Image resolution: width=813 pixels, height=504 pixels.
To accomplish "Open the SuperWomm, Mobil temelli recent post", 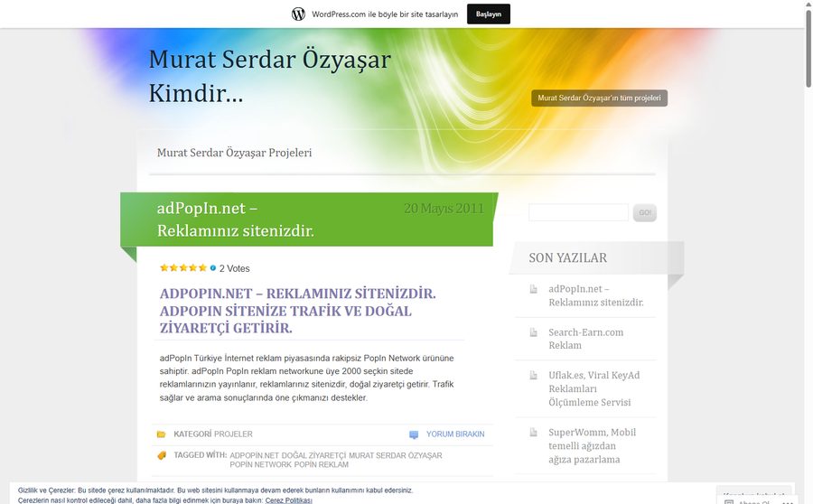I will [x=592, y=445].
